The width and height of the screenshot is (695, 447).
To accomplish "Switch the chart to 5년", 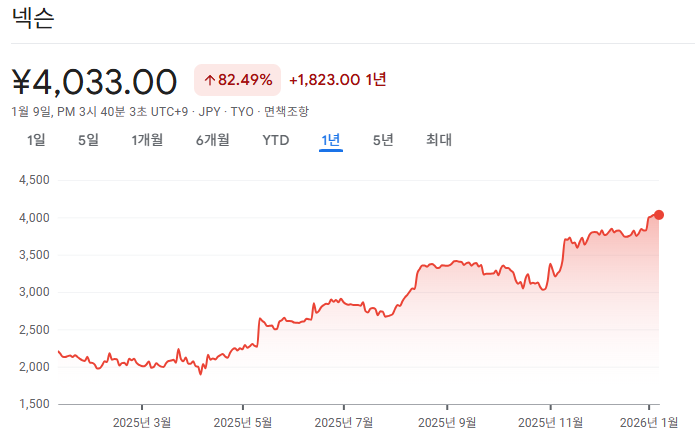I will tap(383, 140).
